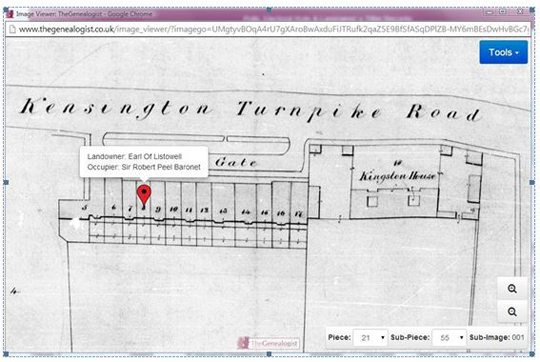Click the thegenealogist.co.uk address bar
Image resolution: width=540 pixels, height=362 pixels.
pyautogui.click(x=269, y=30)
